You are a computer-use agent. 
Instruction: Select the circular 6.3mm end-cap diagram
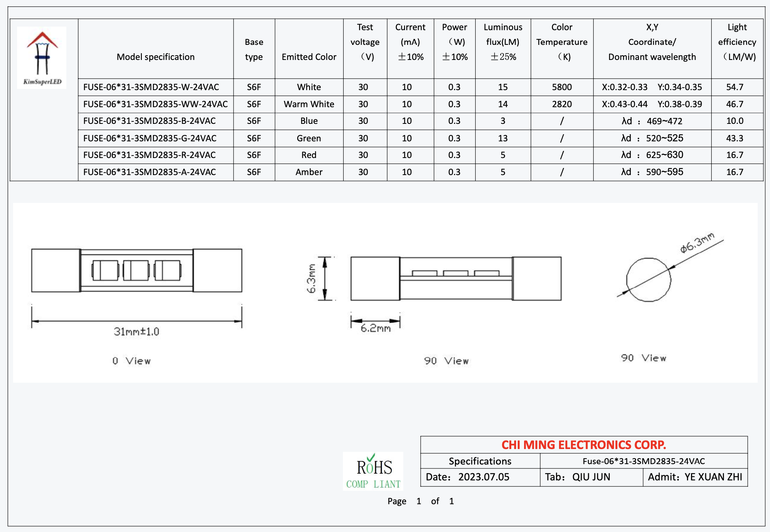pos(649,280)
